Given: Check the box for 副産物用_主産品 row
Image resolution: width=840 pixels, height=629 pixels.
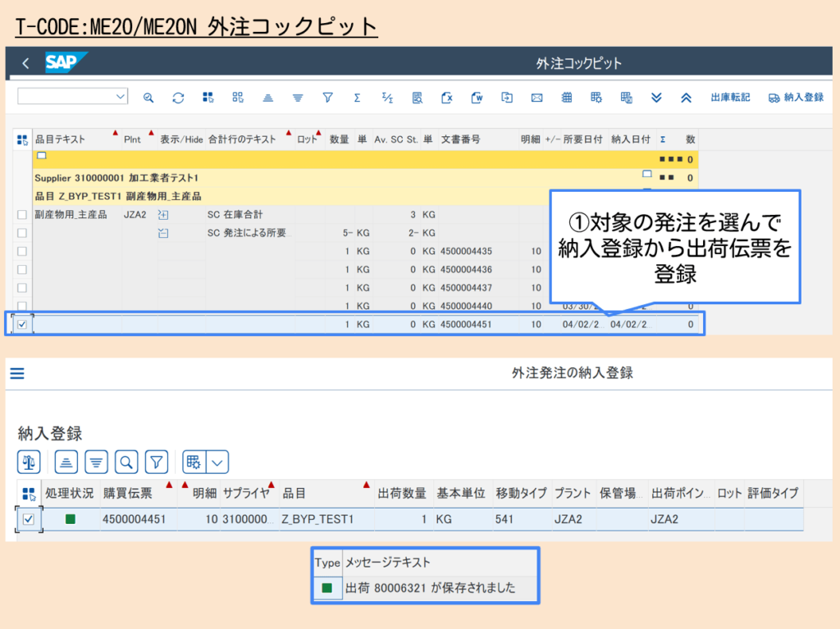Looking at the screenshot, I should click(22, 215).
